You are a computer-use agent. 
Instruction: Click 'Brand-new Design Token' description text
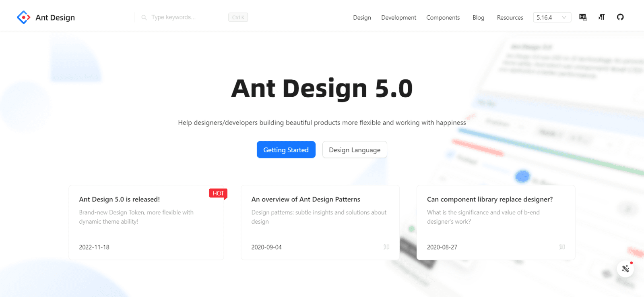click(x=136, y=217)
